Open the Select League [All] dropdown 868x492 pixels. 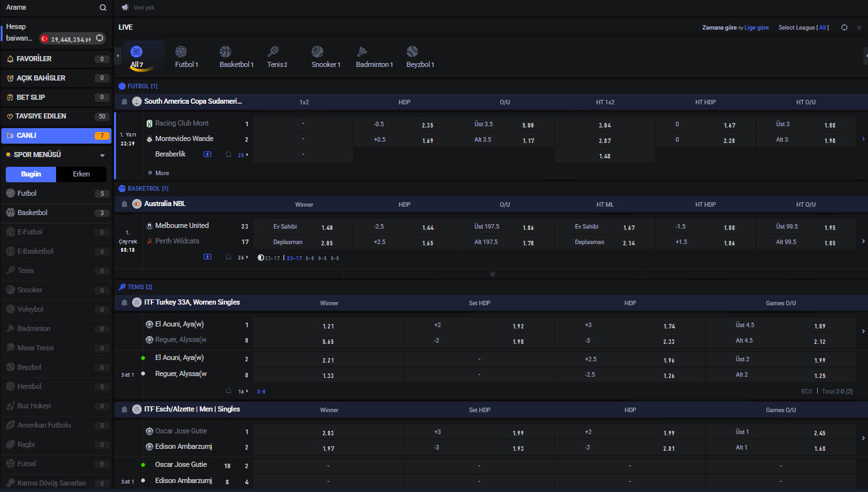coord(804,28)
